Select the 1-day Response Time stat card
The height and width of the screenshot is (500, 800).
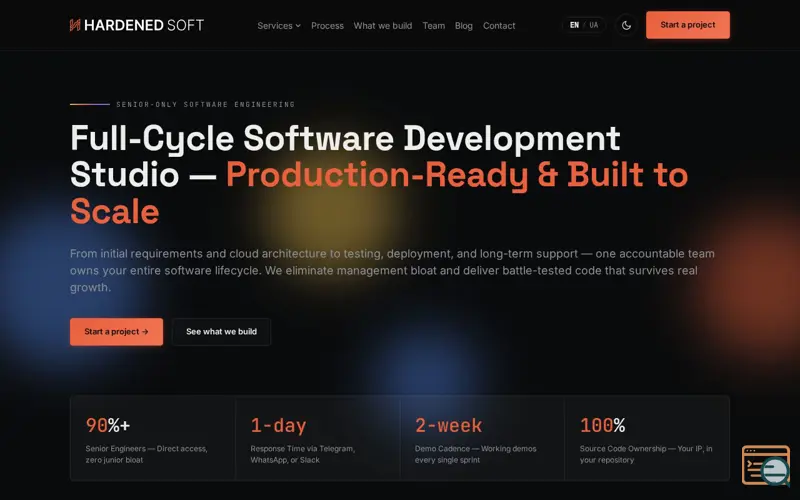click(317, 438)
